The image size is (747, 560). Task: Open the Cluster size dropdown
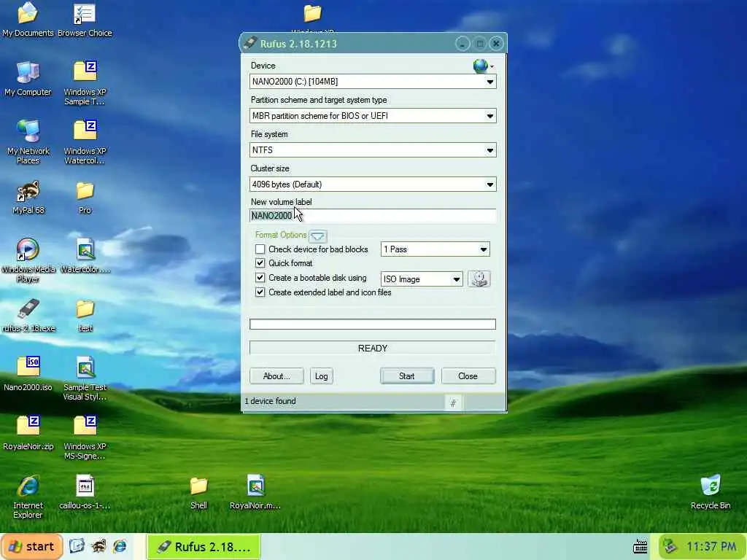(373, 184)
